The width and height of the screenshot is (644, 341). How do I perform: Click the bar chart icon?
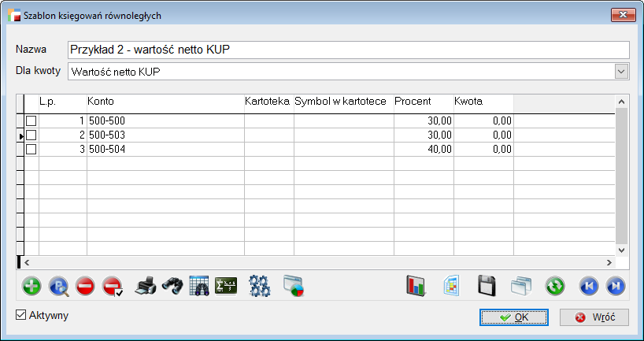(416, 286)
